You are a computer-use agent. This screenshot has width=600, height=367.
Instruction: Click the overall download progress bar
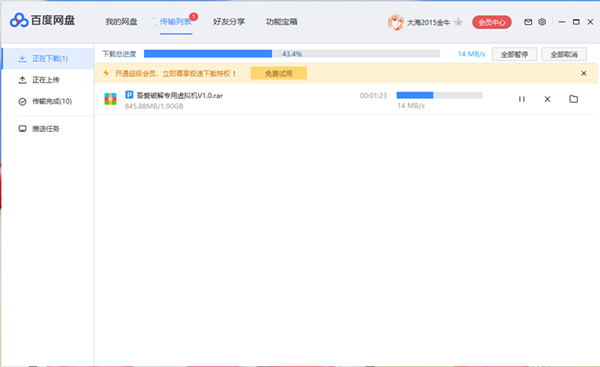coord(292,54)
